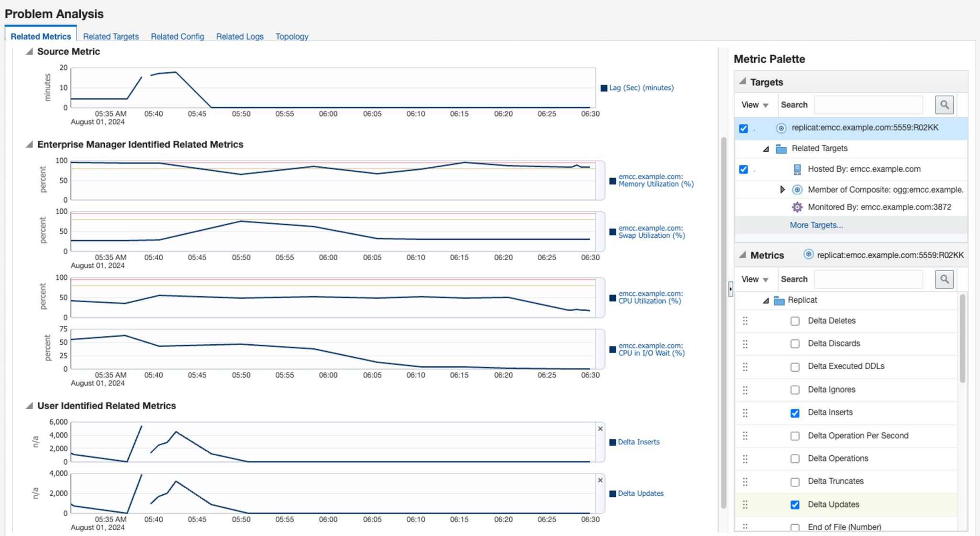Click the drag handle beside Delta Discards
Viewport: 980px width, 536px height.
pyautogui.click(x=745, y=343)
